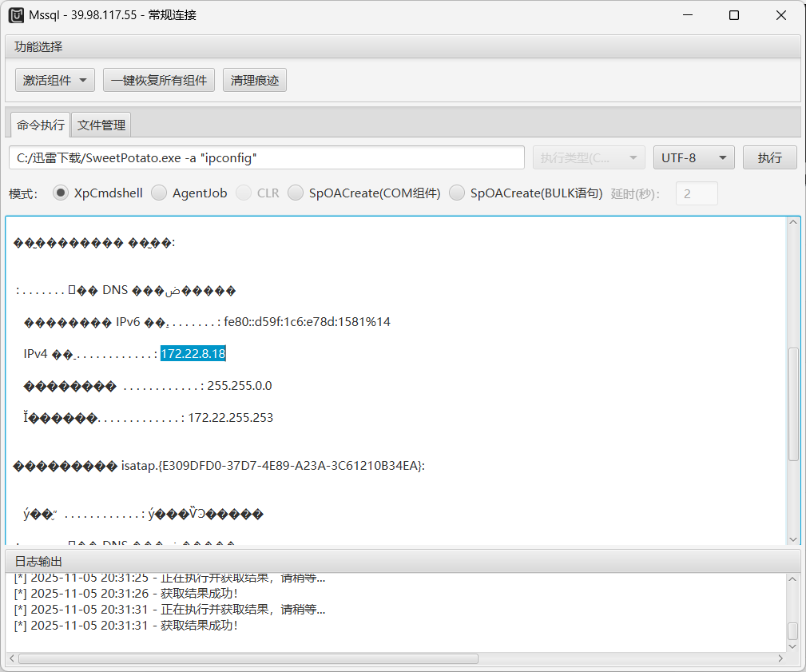Click the 执行 run button
The width and height of the screenshot is (806, 672).
(x=769, y=157)
